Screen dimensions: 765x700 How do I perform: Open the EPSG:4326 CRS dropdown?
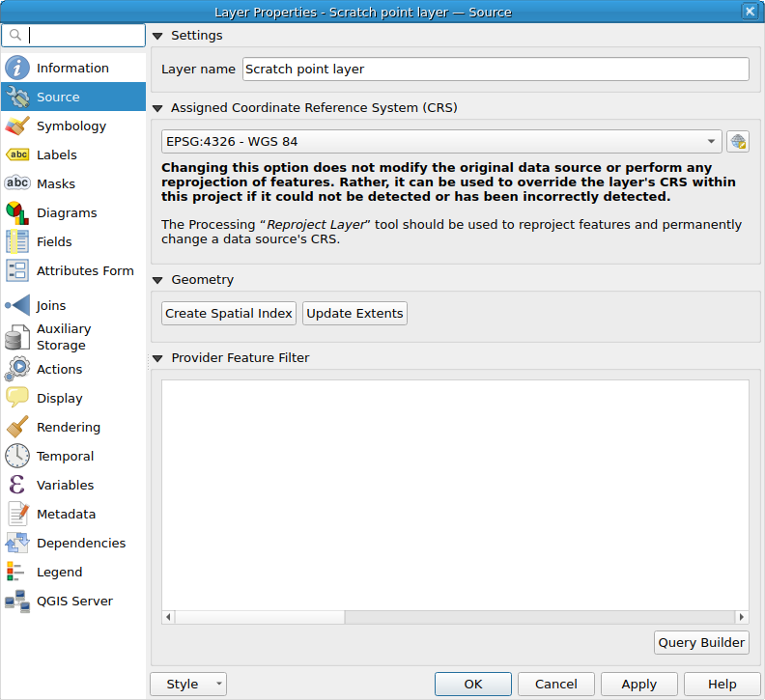click(441, 142)
